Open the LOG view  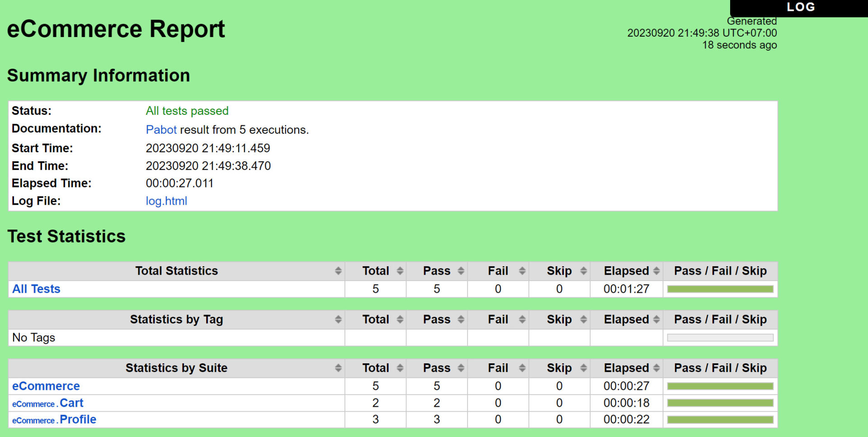pos(801,7)
